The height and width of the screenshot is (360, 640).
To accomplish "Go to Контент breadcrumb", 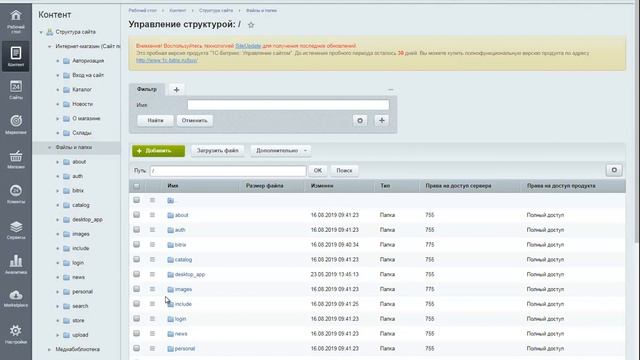I will (x=177, y=10).
